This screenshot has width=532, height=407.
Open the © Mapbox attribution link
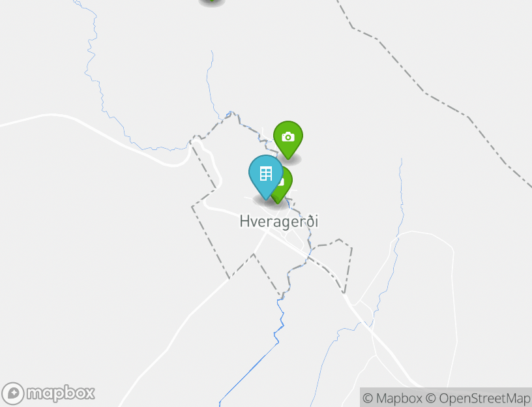tap(392, 398)
